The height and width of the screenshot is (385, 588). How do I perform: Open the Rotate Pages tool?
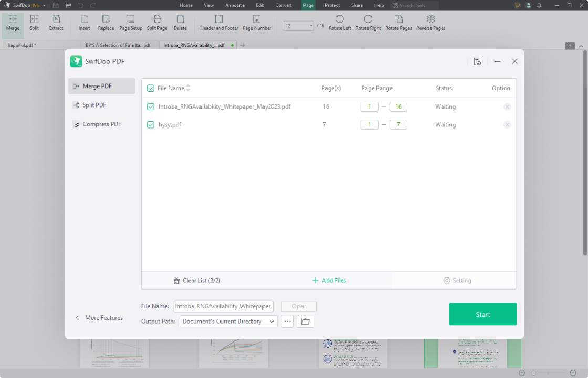click(x=398, y=23)
